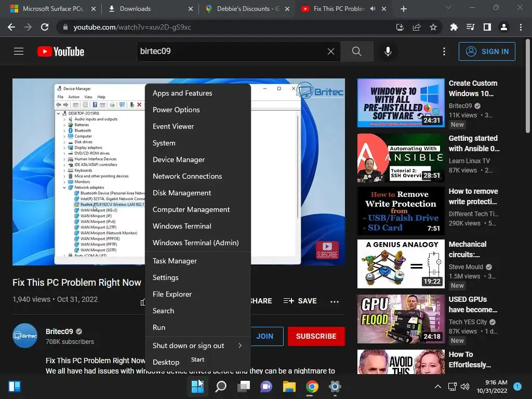Open YouTube hamburger guide menu

19,51
